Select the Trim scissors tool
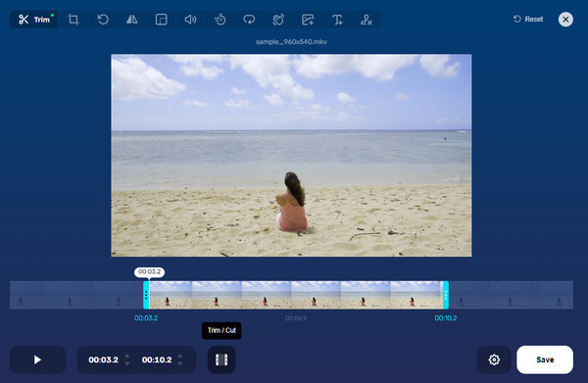This screenshot has height=383, width=588. (34, 20)
